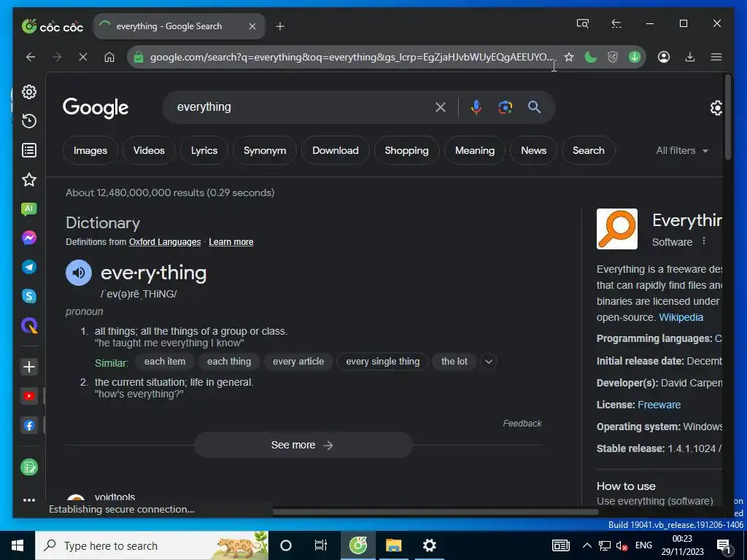Open Settings from the taskbar
The image size is (747, 560).
pos(429,545)
